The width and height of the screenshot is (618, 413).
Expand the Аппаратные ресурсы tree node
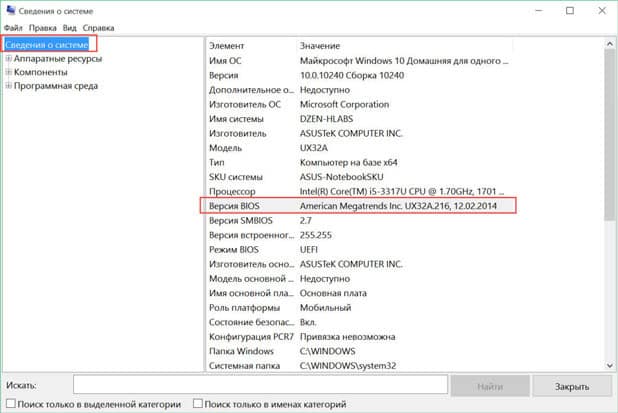(8, 59)
